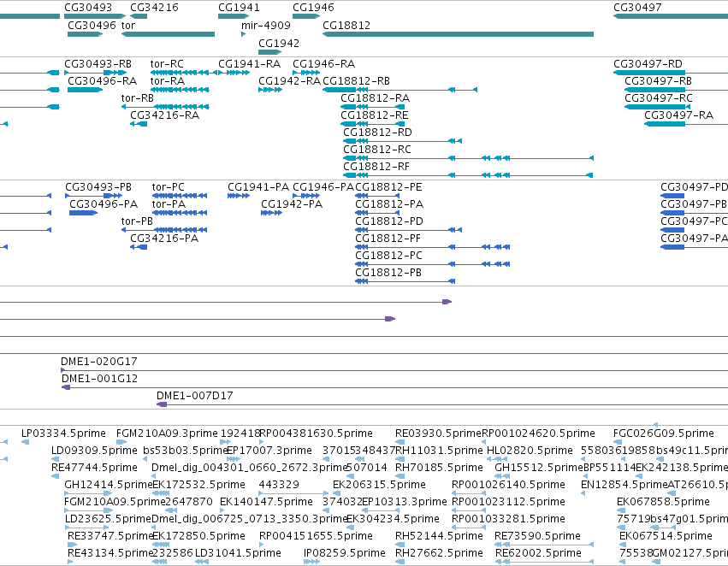Select EST LD09309.5prime

(94, 451)
